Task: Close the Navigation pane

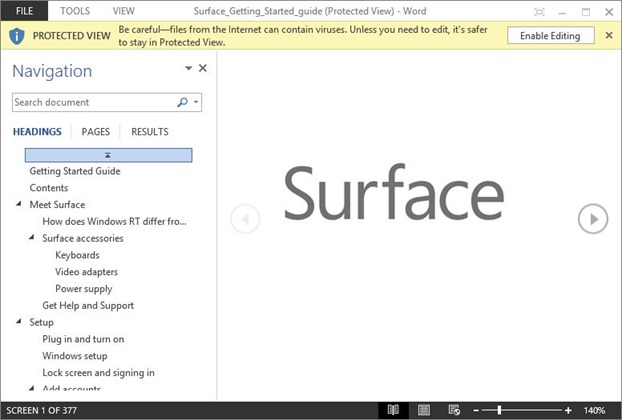Action: [203, 68]
